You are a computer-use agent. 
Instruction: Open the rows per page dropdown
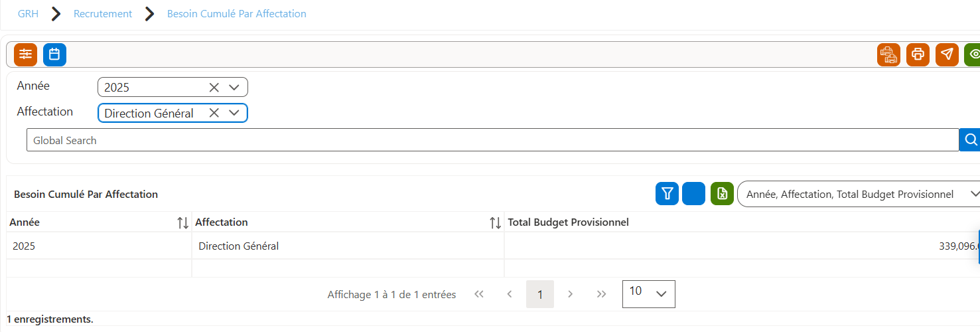click(648, 294)
